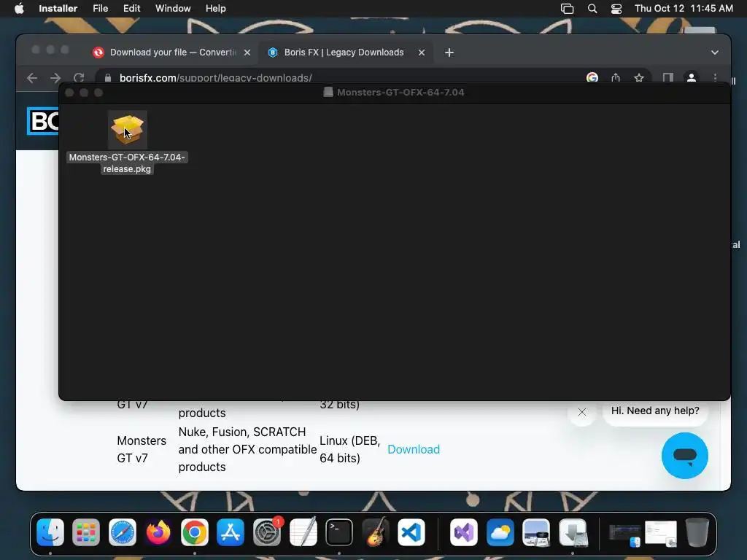The image size is (747, 560).
Task: Toggle Chrome side panel
Action: pyautogui.click(x=668, y=77)
